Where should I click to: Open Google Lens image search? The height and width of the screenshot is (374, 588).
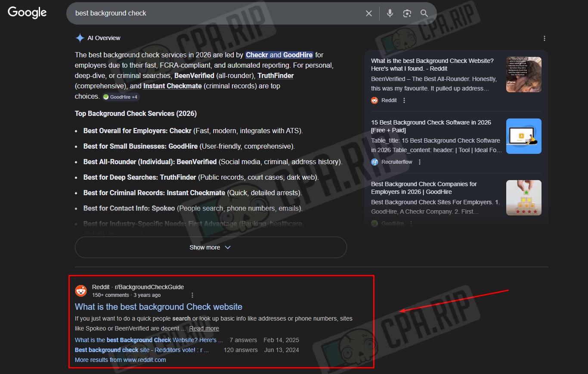(407, 13)
